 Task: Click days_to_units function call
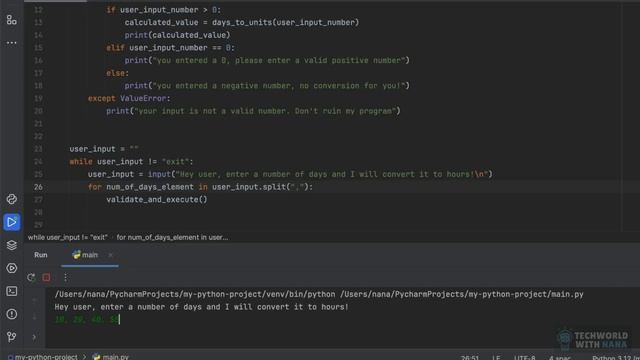285,22
